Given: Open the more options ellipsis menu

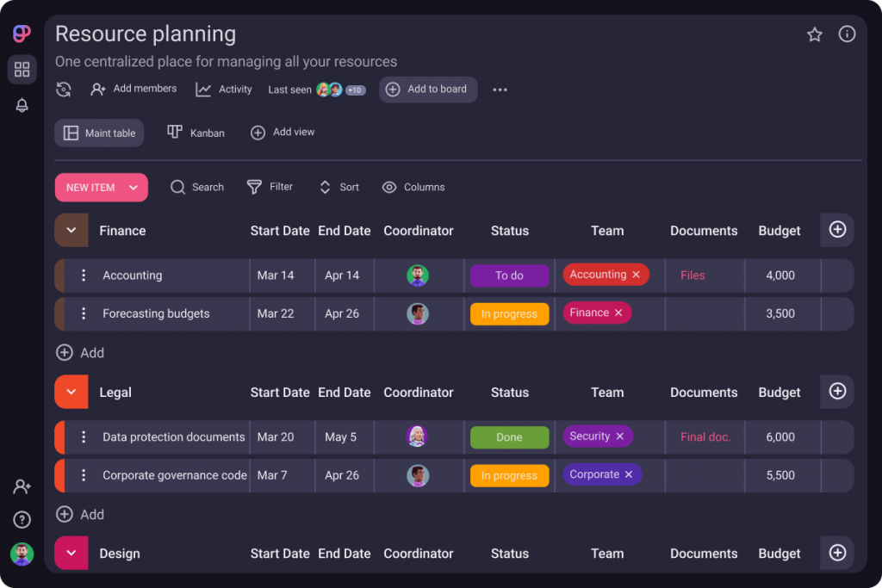Looking at the screenshot, I should click(500, 89).
